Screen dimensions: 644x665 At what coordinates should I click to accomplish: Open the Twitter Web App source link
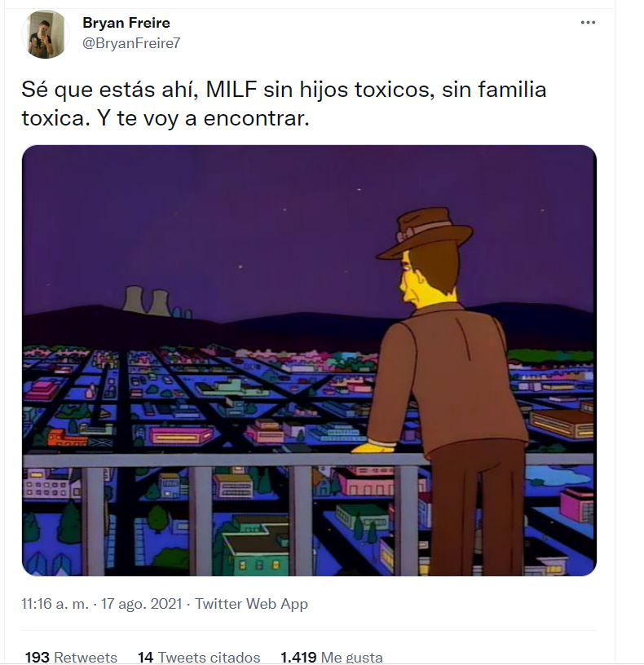coord(251,604)
